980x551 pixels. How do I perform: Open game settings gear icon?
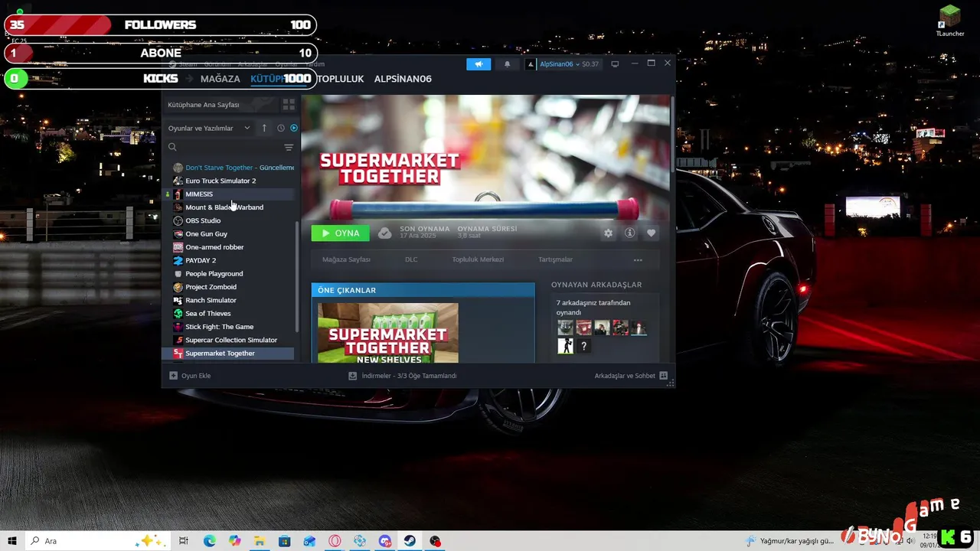(608, 233)
